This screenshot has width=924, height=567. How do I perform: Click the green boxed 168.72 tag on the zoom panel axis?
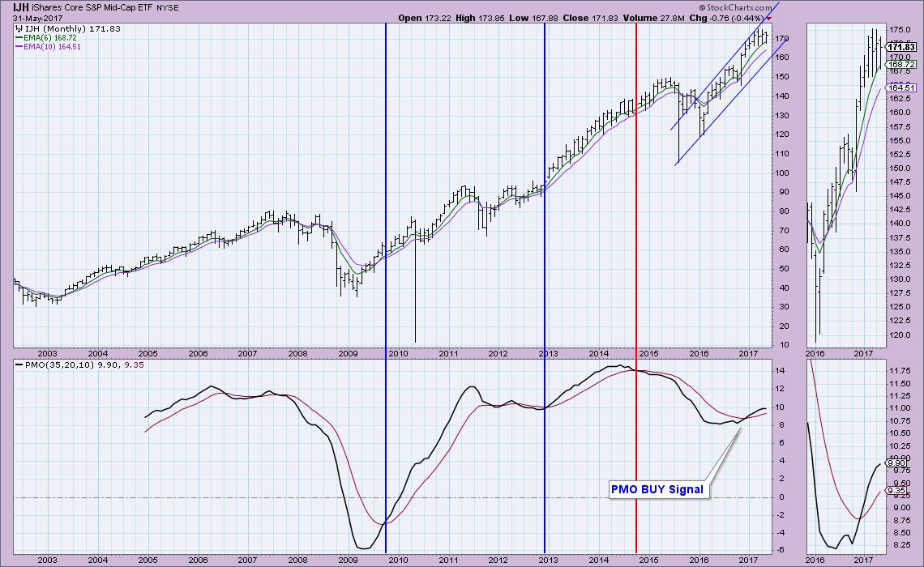coord(901,64)
